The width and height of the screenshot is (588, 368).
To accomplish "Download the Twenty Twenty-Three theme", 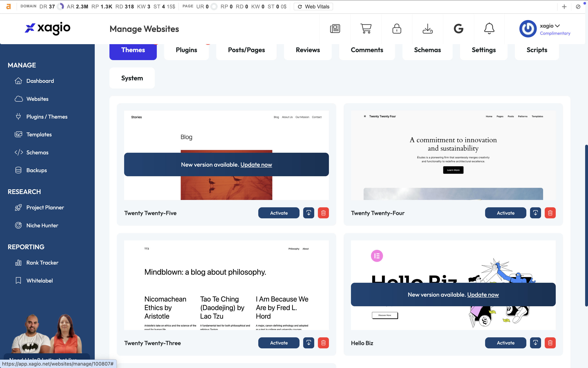I will tap(308, 343).
